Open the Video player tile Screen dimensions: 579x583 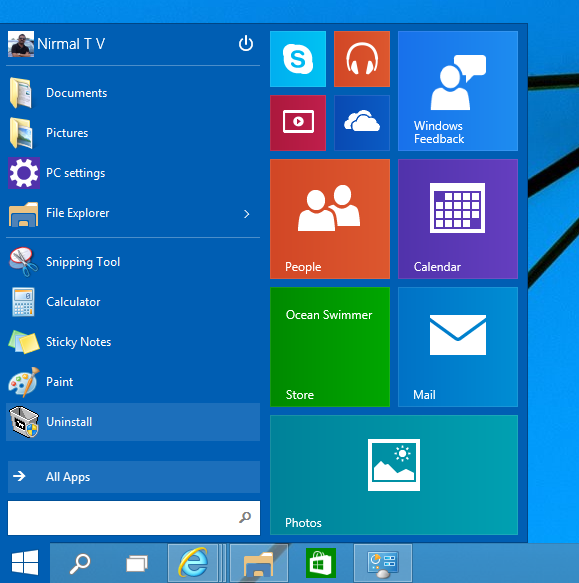[x=298, y=123]
